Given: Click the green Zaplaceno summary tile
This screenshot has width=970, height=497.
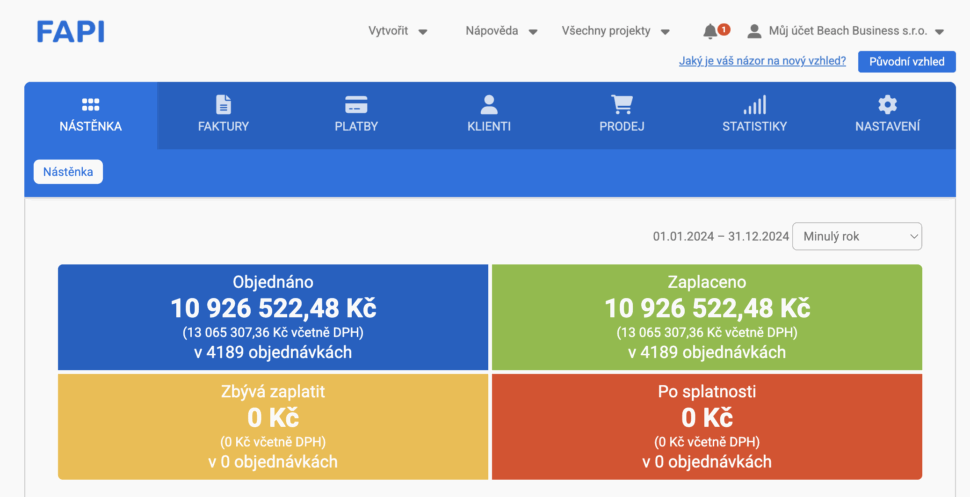Looking at the screenshot, I should (x=707, y=317).
